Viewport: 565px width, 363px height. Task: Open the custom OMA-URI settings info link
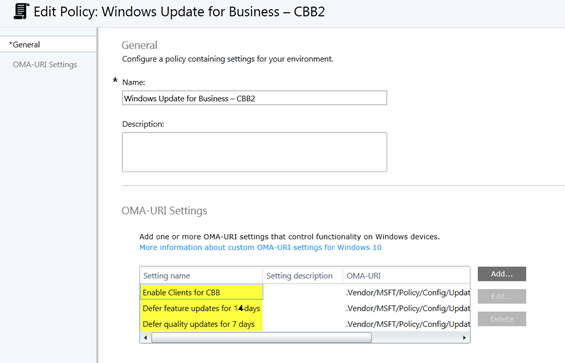click(x=260, y=247)
